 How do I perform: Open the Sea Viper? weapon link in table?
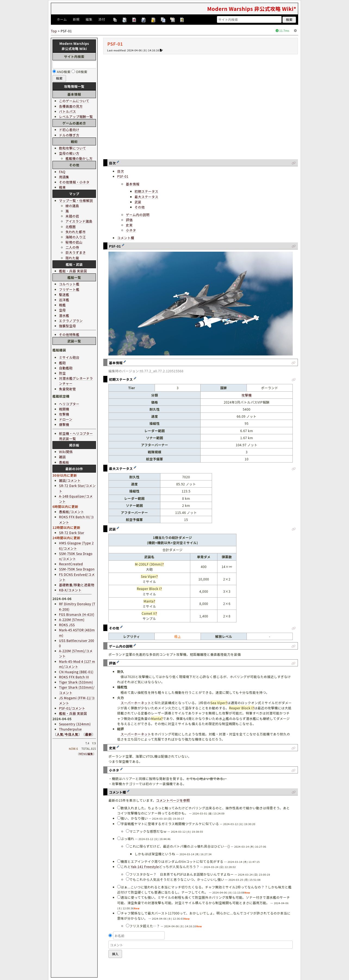point(149,576)
